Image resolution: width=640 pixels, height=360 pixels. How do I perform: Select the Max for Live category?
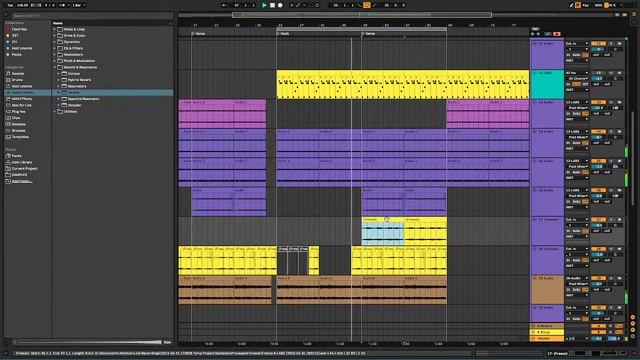pyautogui.click(x=22, y=105)
